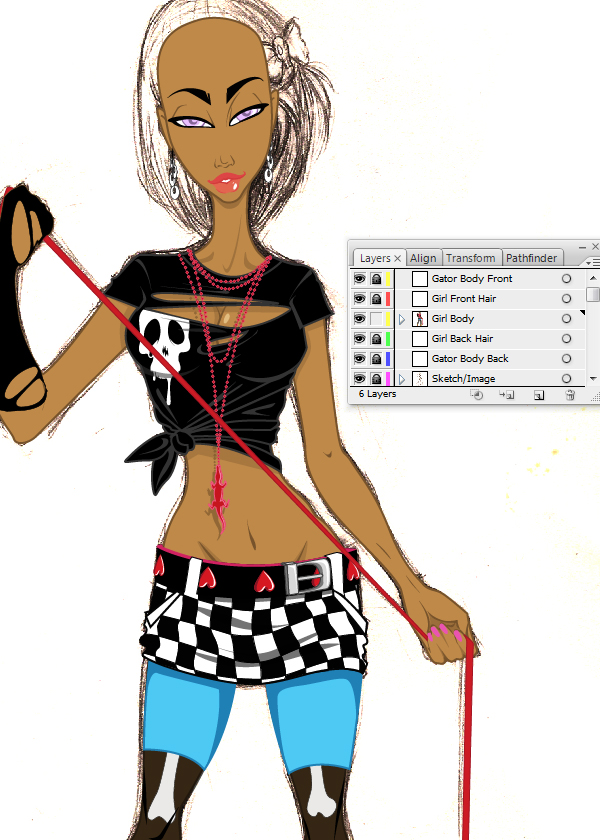The image size is (600, 840).
Task: Select the Sketch/Image layer name
Action: pos(463,379)
